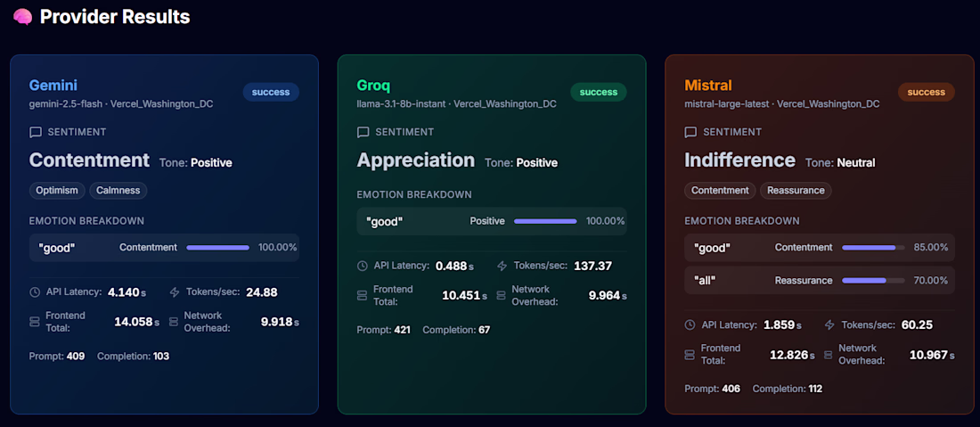Click the lightning icon by Gemini Tokens/sec
The image size is (980, 427).
(175, 292)
